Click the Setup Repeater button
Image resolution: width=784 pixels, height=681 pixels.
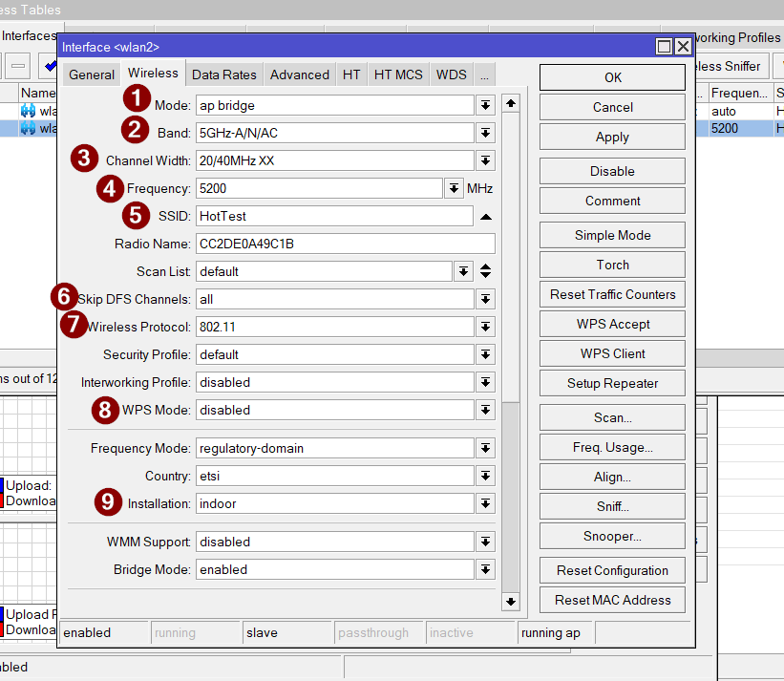click(x=612, y=384)
